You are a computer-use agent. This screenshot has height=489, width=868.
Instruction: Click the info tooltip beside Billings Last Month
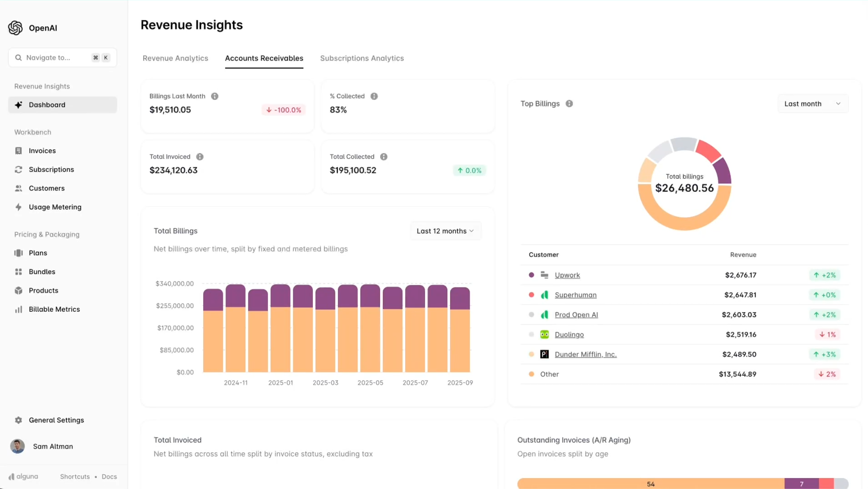pos(215,96)
